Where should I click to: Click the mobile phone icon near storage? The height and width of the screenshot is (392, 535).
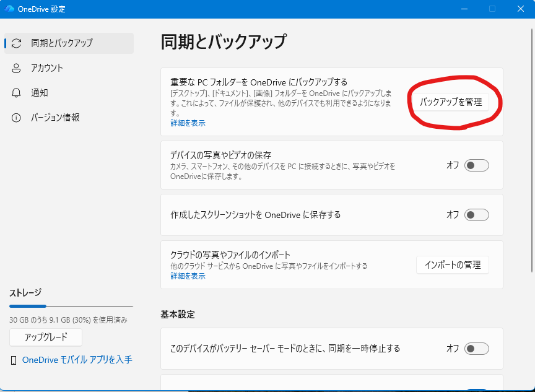[14, 360]
